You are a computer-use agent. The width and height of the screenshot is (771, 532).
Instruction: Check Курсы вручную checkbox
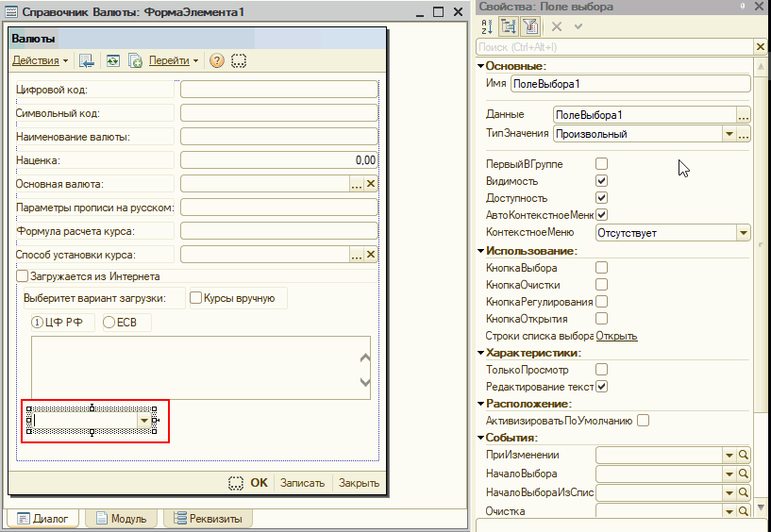(195, 298)
